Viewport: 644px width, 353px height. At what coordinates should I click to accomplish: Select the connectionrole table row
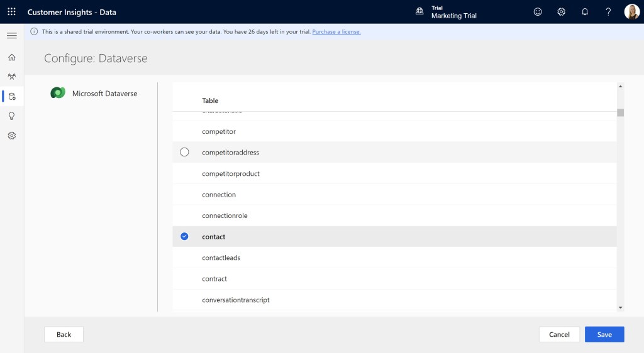[x=225, y=215]
